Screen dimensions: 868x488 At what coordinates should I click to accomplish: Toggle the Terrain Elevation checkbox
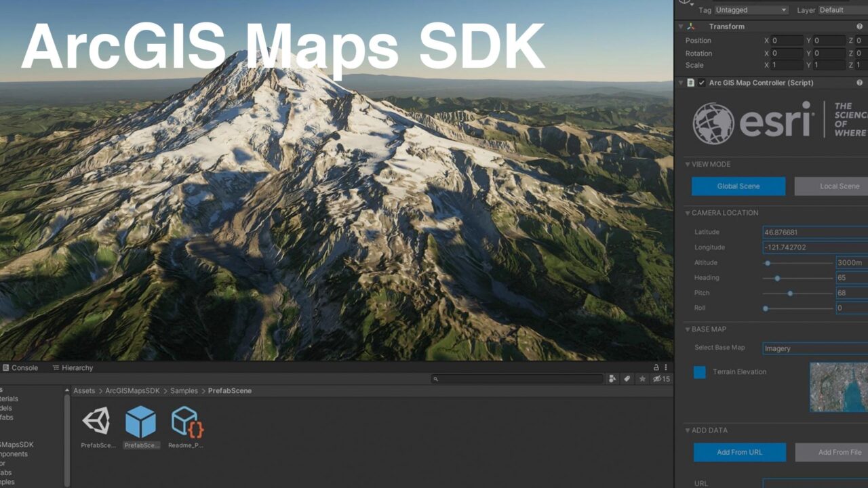tap(699, 372)
